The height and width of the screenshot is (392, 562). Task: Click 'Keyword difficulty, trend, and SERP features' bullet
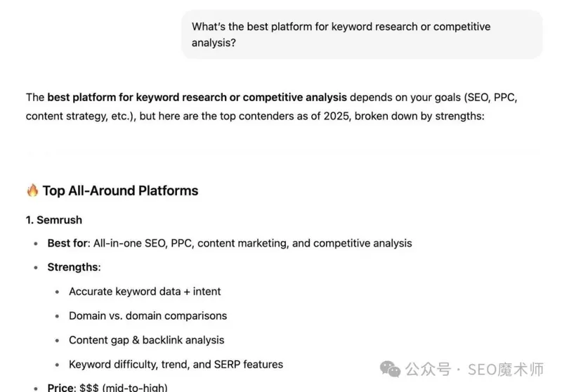click(176, 364)
